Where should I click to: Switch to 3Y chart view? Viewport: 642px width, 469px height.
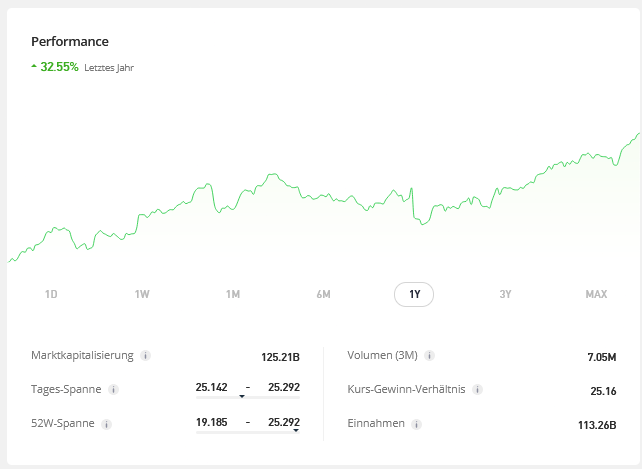[x=505, y=294]
